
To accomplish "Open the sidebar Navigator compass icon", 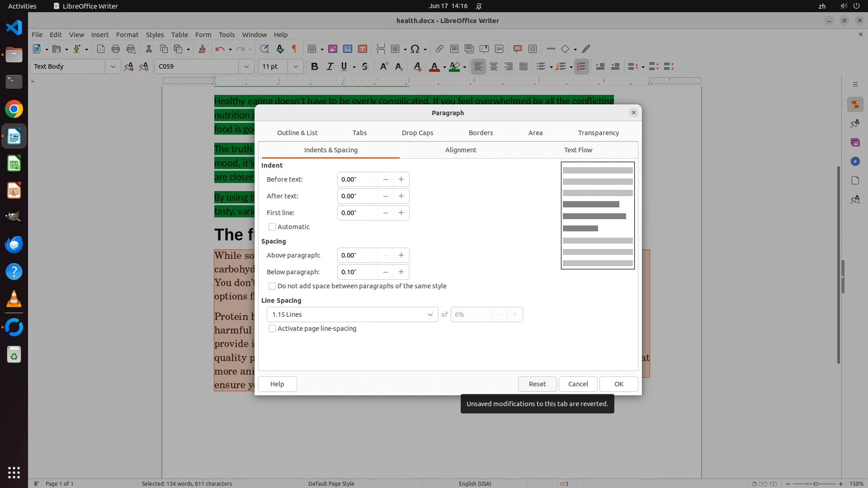I will click(855, 161).
